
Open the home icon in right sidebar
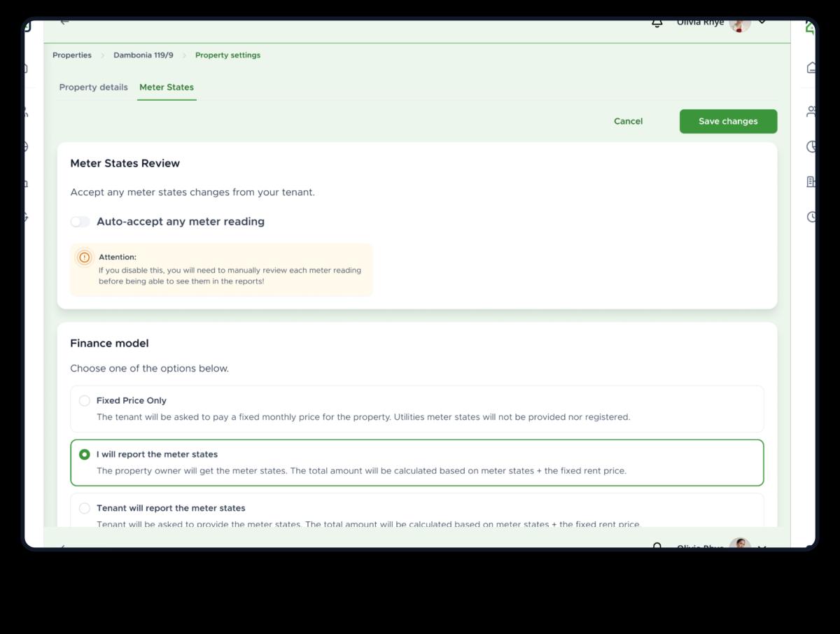click(812, 67)
